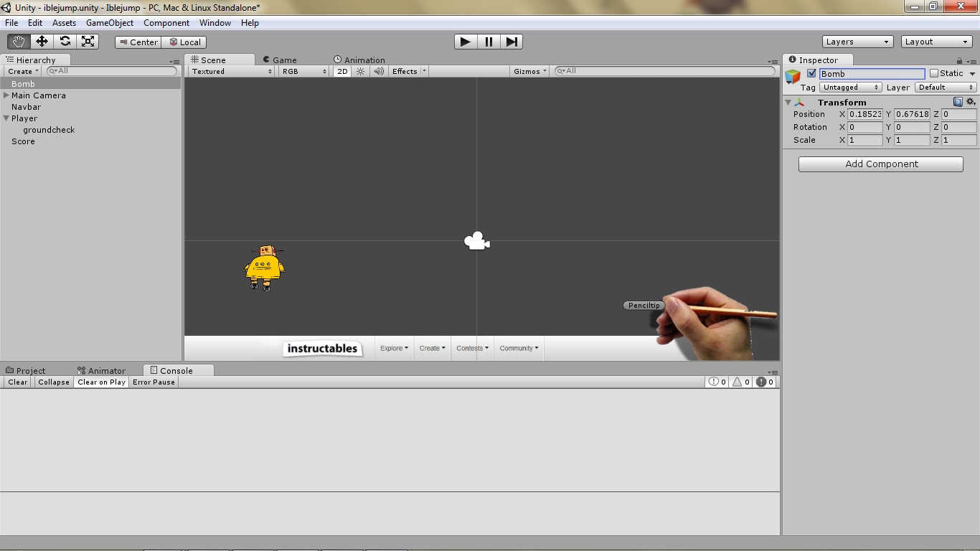Select the Move tool in the toolbar

[x=42, y=42]
